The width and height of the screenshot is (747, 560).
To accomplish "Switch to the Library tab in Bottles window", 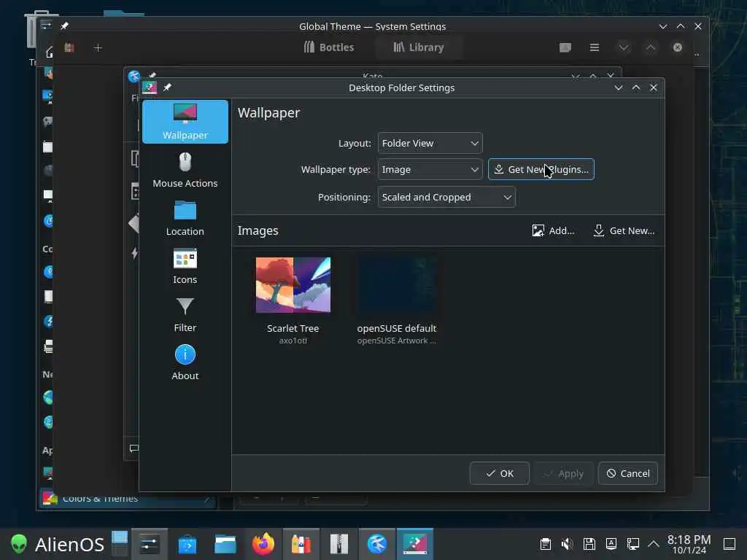I will [419, 47].
